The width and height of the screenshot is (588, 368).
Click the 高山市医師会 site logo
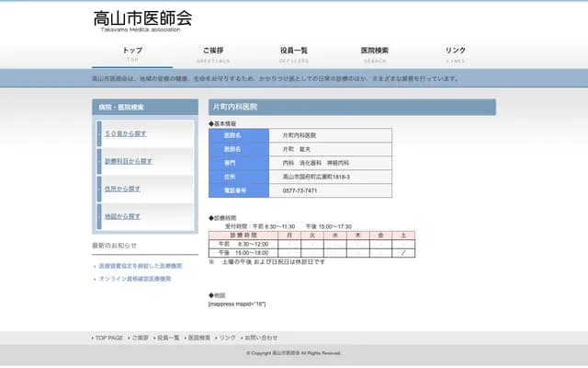[142, 19]
